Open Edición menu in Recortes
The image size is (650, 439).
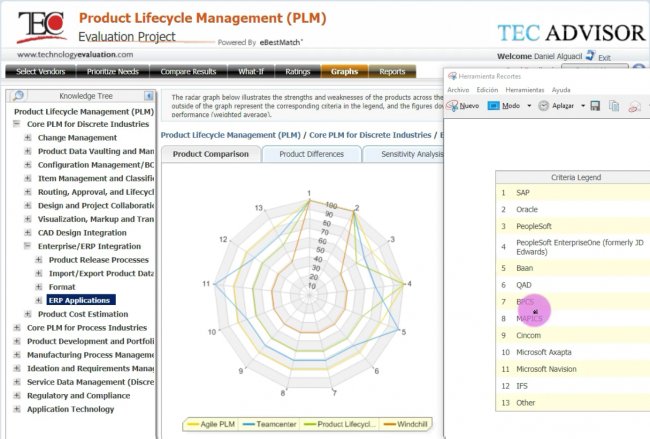[x=487, y=90]
